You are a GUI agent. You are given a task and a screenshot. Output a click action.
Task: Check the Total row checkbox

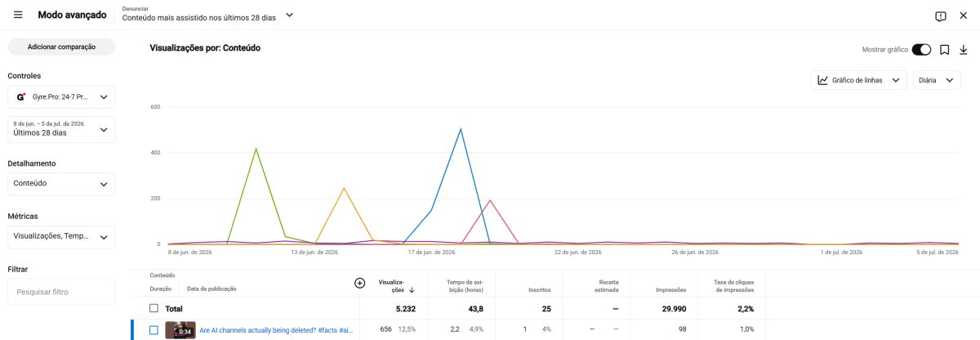click(154, 308)
